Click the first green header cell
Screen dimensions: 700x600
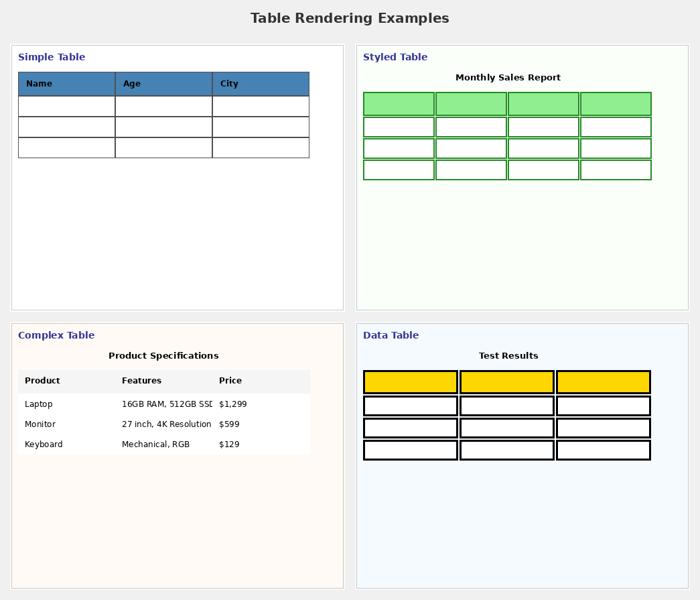coord(398,104)
